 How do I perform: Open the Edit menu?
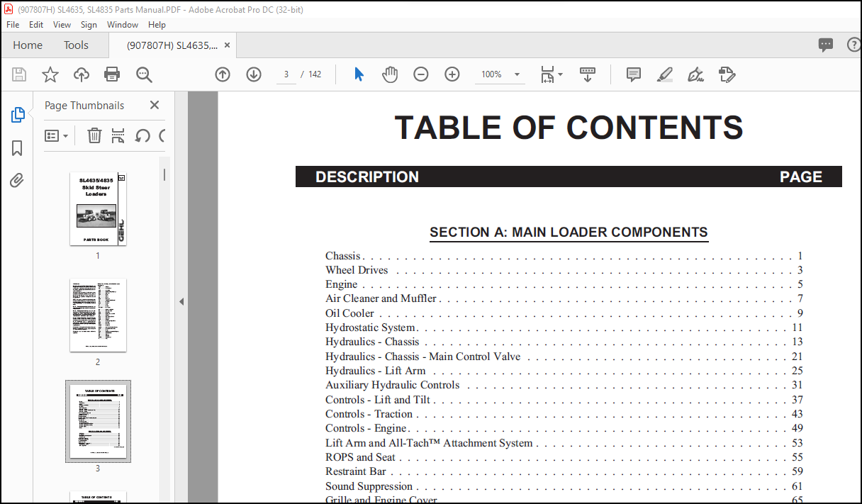pos(36,24)
